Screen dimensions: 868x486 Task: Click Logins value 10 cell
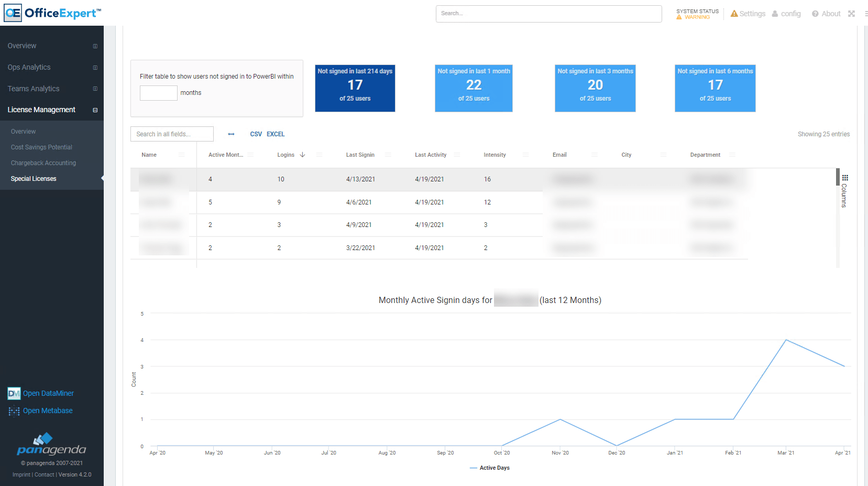[281, 179]
